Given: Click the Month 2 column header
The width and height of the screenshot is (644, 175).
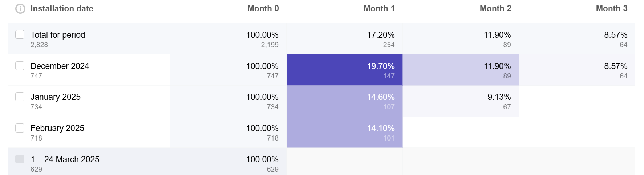Looking at the screenshot, I should [x=495, y=9].
